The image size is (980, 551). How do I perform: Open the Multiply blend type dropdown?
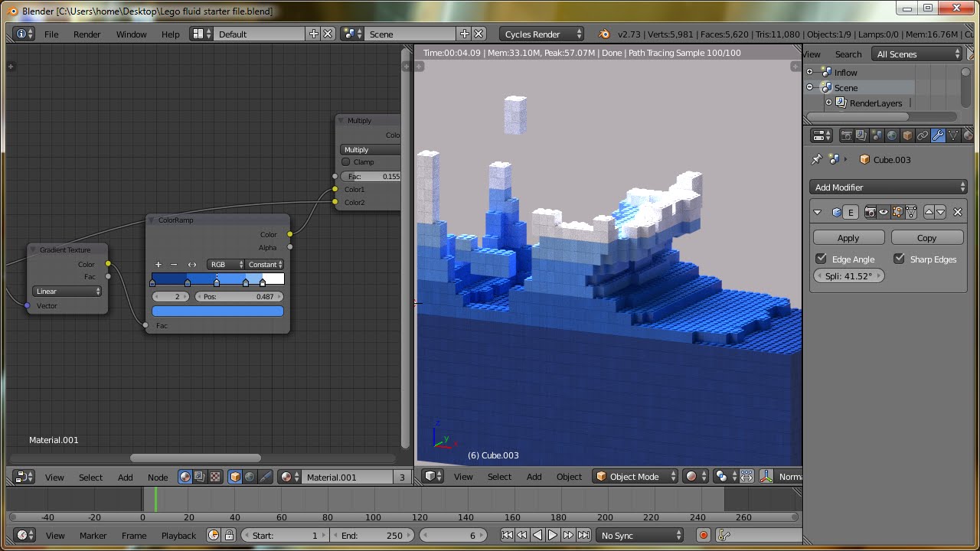[x=370, y=150]
